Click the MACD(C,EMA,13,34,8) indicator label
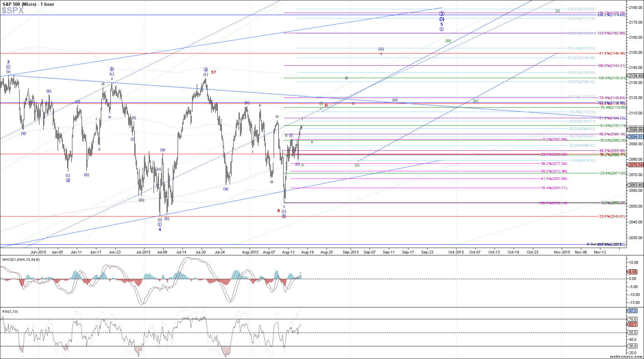Image resolution: width=644 pixels, height=359 pixels. 21,259
